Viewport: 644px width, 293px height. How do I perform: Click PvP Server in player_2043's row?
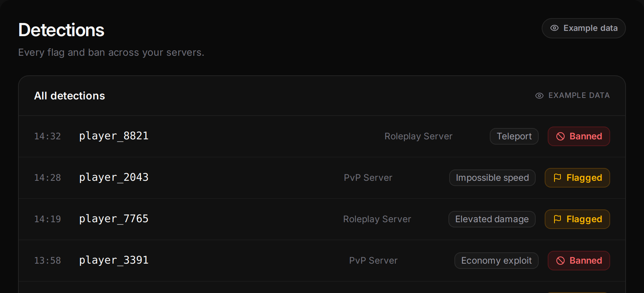368,178
